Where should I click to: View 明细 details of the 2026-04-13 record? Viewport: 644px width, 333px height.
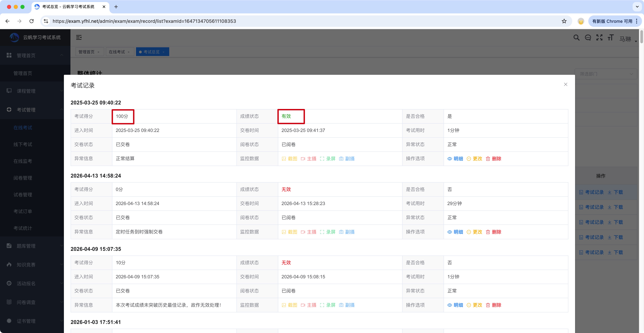pyautogui.click(x=455, y=232)
